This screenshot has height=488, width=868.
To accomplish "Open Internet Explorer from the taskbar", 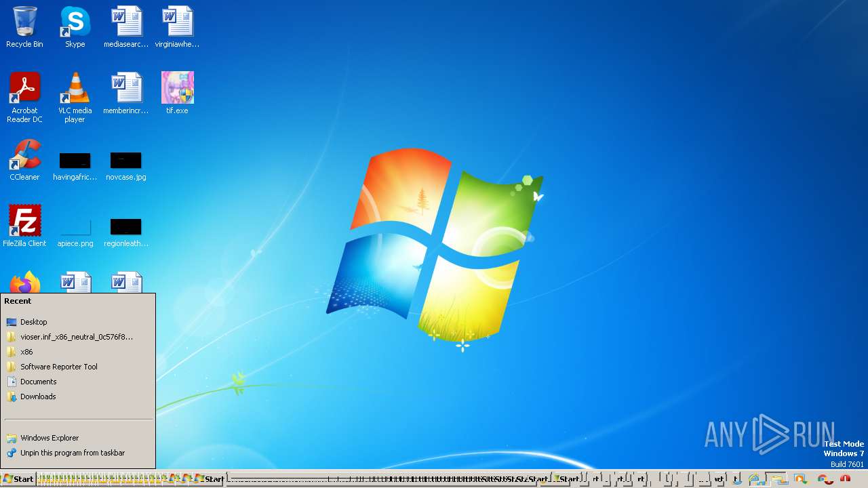I will tap(755, 479).
